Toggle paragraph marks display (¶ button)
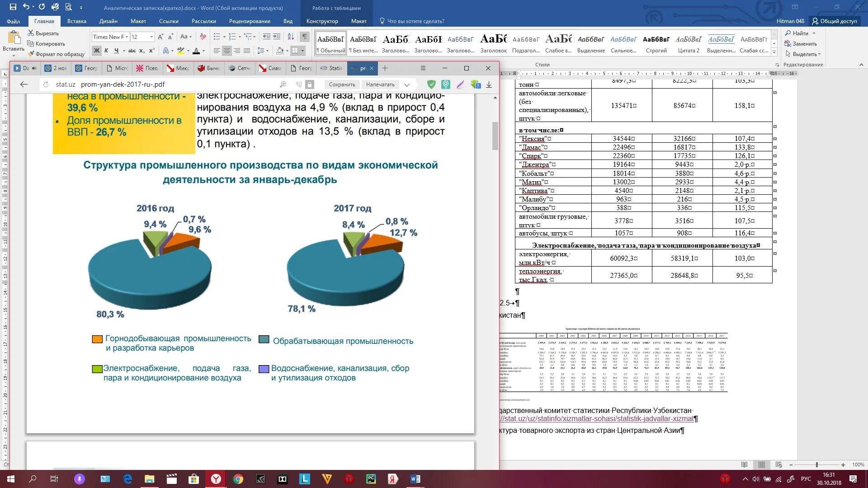Viewport: 868px width, 488px height. (305, 37)
